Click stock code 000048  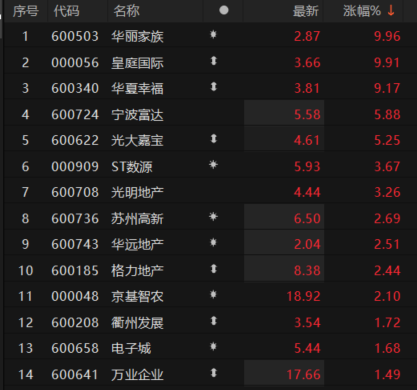(x=75, y=296)
